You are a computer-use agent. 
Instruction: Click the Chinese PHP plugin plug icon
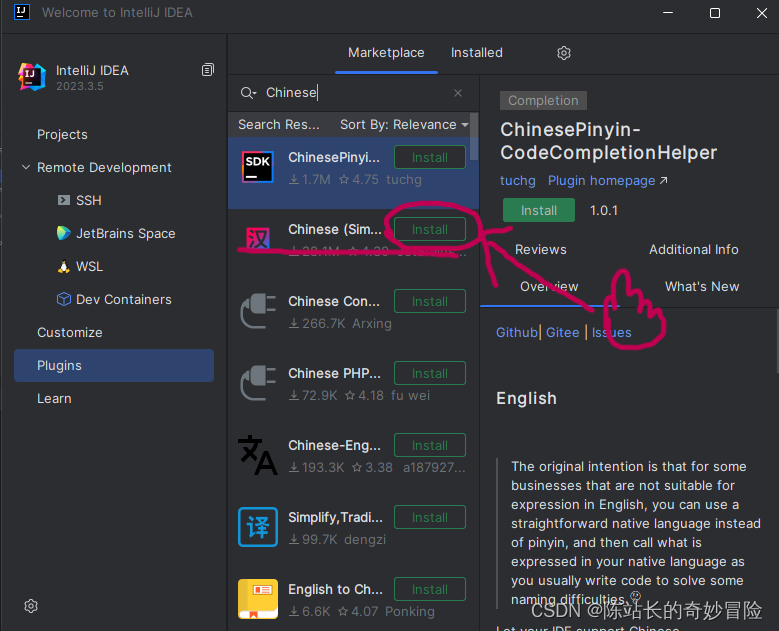coord(258,383)
